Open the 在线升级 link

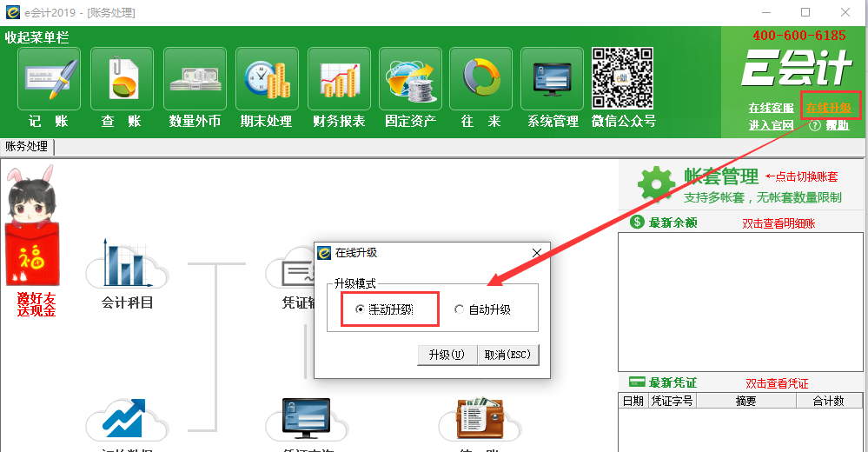(x=828, y=108)
